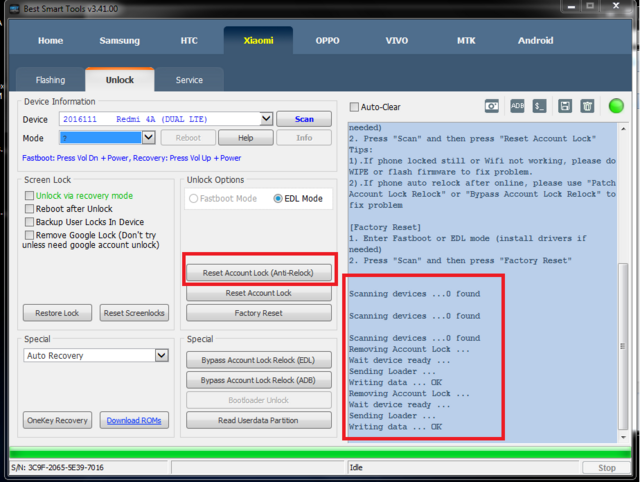Open the Home tab
640x482 pixels.
click(51, 40)
